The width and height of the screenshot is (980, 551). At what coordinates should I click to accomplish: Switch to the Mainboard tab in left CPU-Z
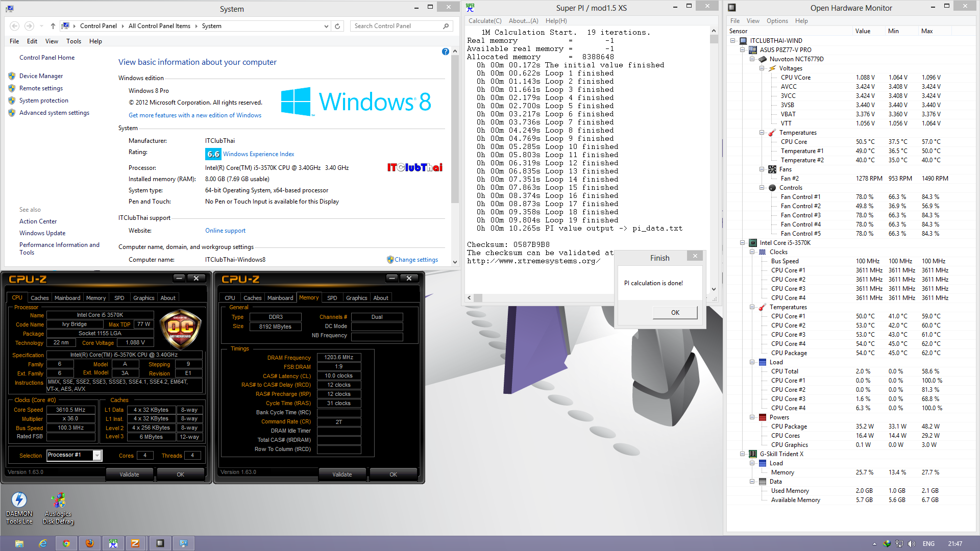point(67,298)
